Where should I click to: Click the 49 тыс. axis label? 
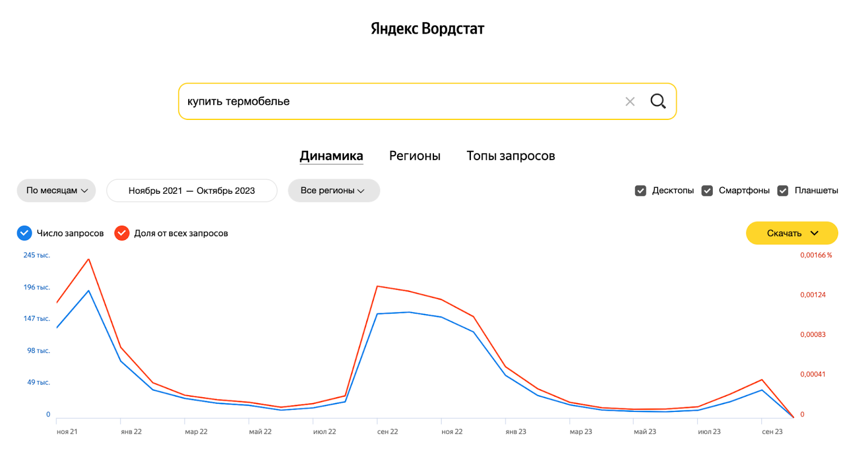point(39,382)
